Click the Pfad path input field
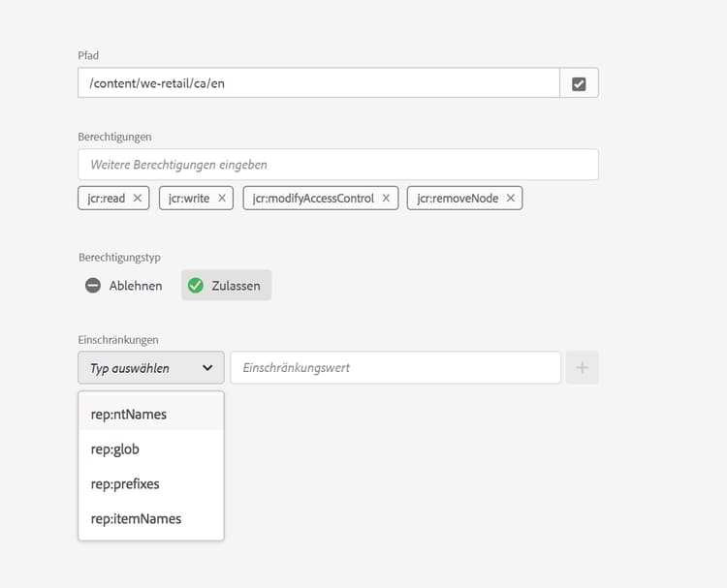 318,83
